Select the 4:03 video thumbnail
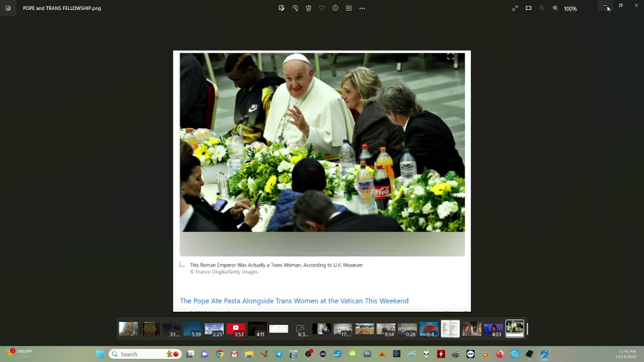The height and width of the screenshot is (362, 644). pos(493,329)
